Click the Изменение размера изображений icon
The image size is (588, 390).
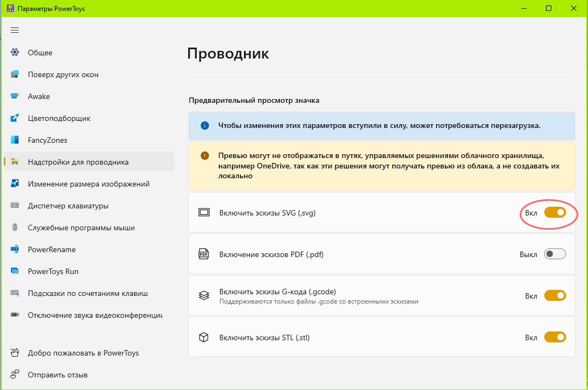(15, 183)
